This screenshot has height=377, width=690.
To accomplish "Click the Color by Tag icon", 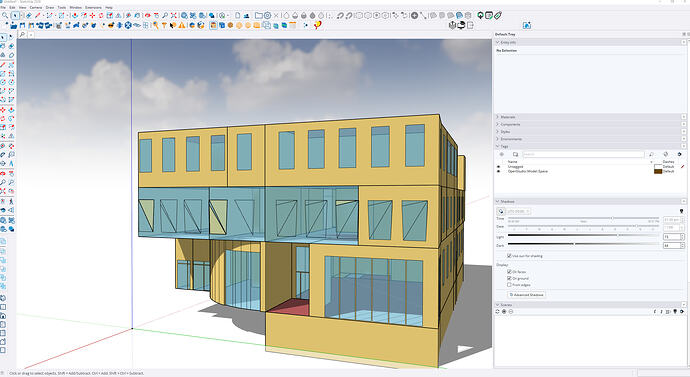I will pos(666,154).
